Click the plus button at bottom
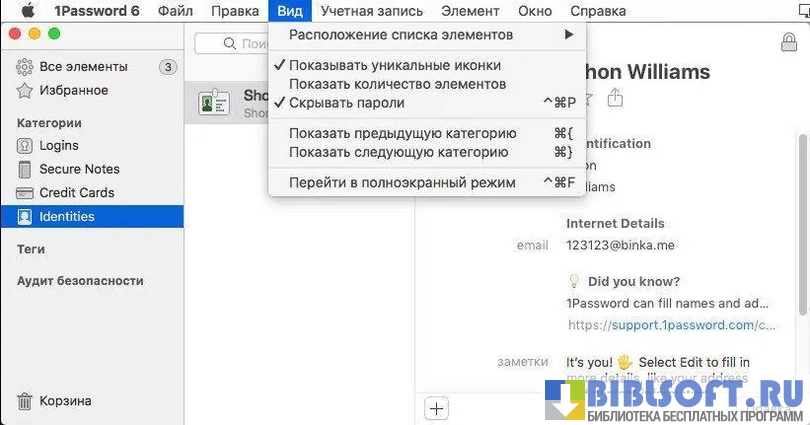Screen dimensions: 810x425 [436, 407]
